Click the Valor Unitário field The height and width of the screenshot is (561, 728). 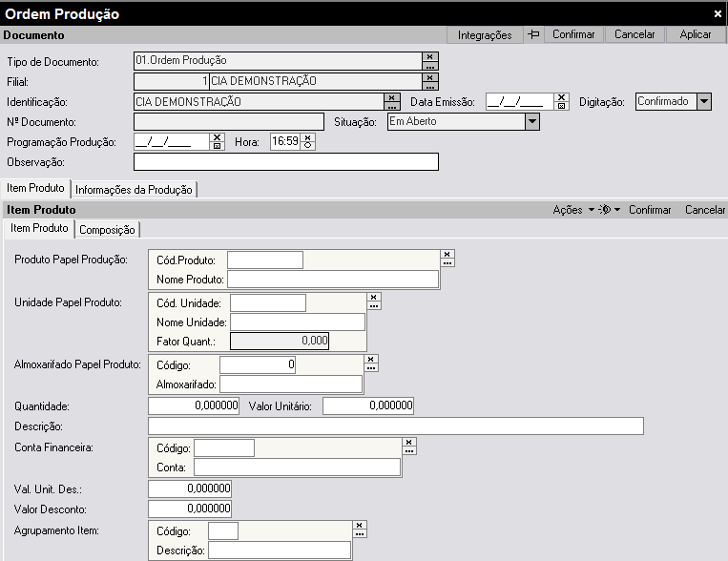[x=368, y=405]
